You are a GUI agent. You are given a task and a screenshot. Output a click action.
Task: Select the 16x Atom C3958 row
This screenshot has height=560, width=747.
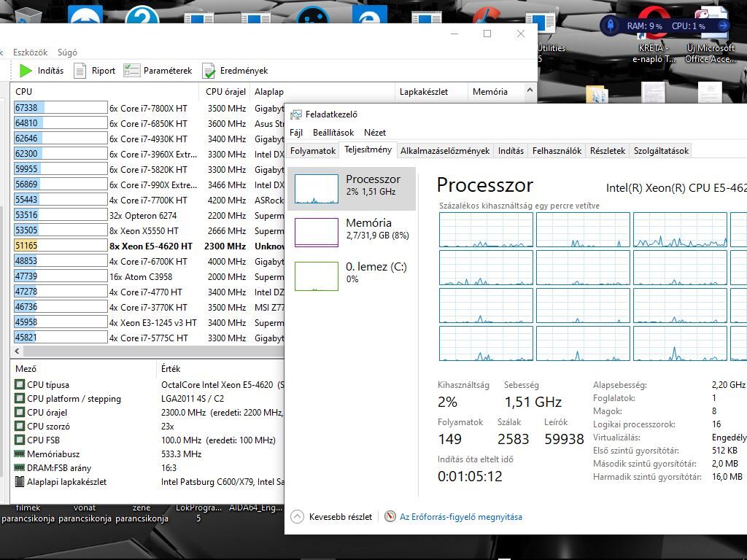(x=149, y=276)
